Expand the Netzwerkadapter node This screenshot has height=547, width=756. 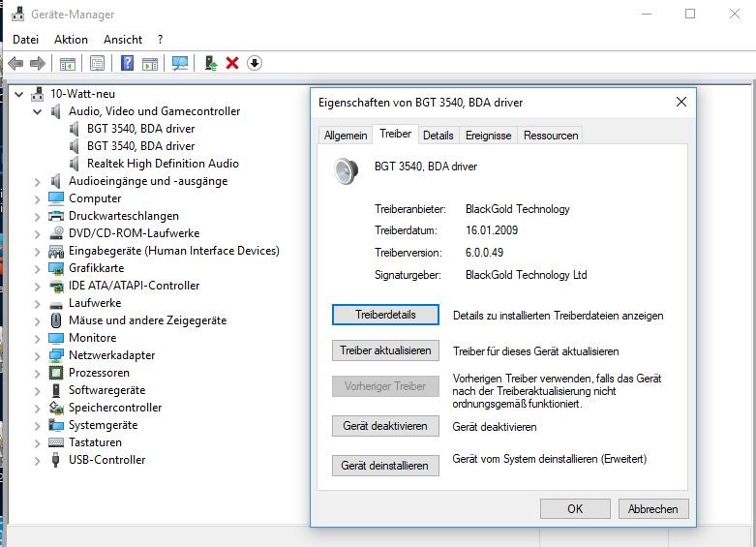(x=38, y=355)
